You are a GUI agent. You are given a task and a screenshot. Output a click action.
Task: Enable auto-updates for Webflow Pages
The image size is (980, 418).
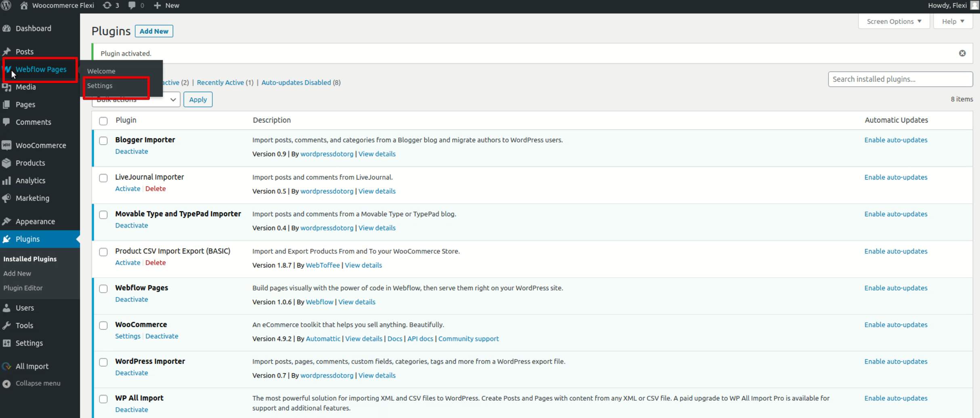[896, 288]
